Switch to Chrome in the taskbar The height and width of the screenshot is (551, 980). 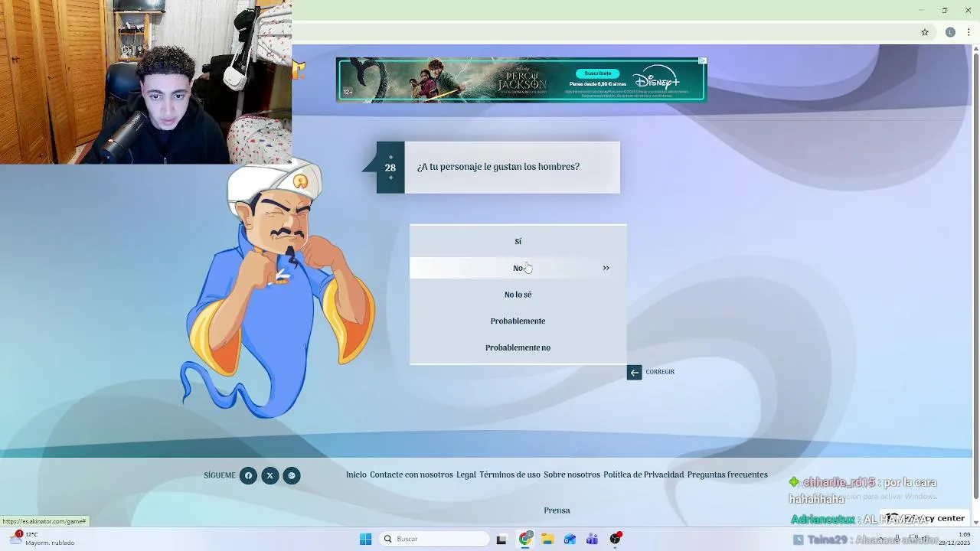click(525, 539)
